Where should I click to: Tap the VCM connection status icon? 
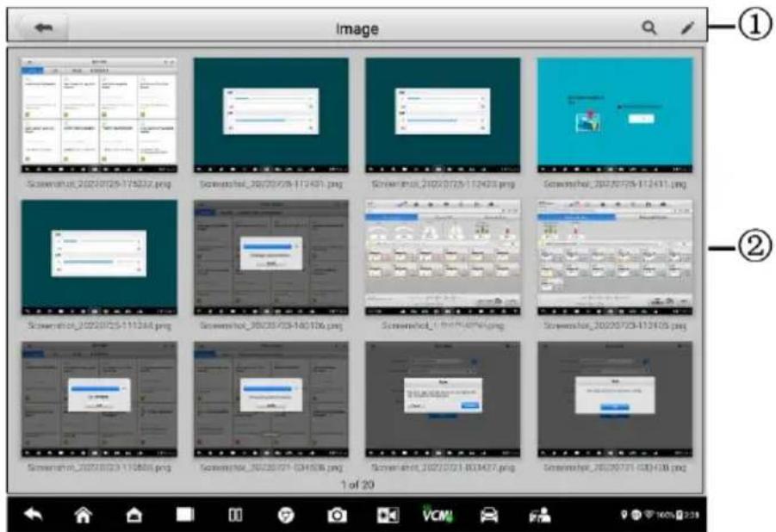pyautogui.click(x=438, y=515)
